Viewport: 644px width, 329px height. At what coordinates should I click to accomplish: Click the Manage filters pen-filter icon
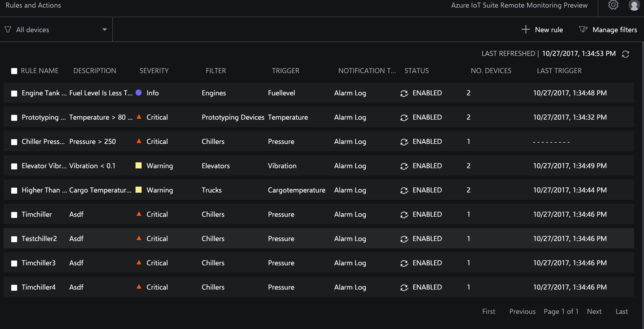(583, 29)
